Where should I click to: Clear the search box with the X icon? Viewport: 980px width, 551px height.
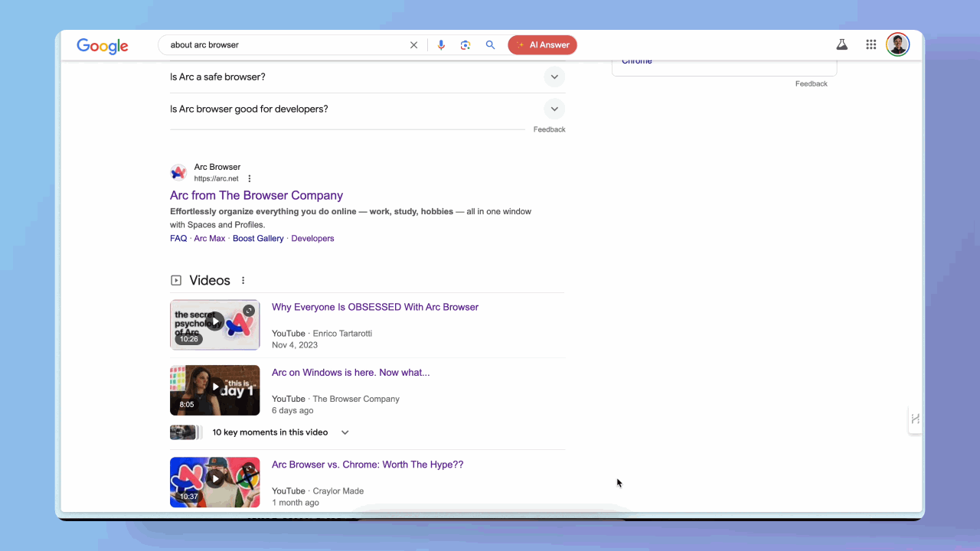coord(414,45)
